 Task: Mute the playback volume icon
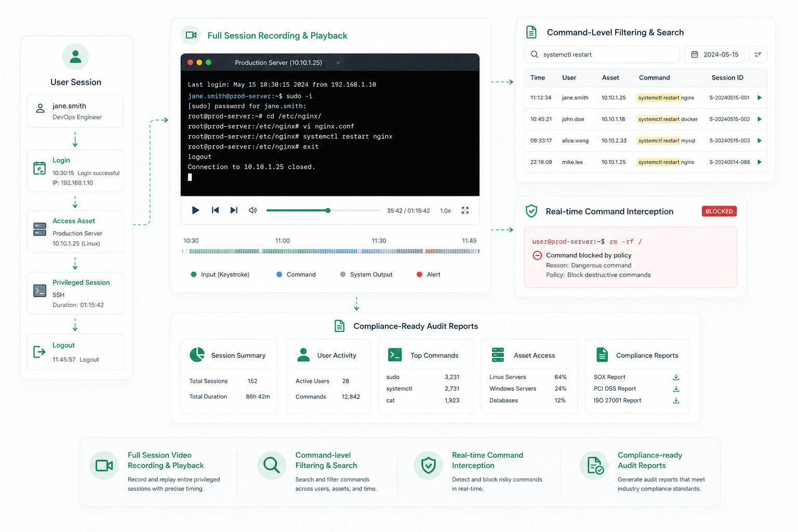(252, 210)
